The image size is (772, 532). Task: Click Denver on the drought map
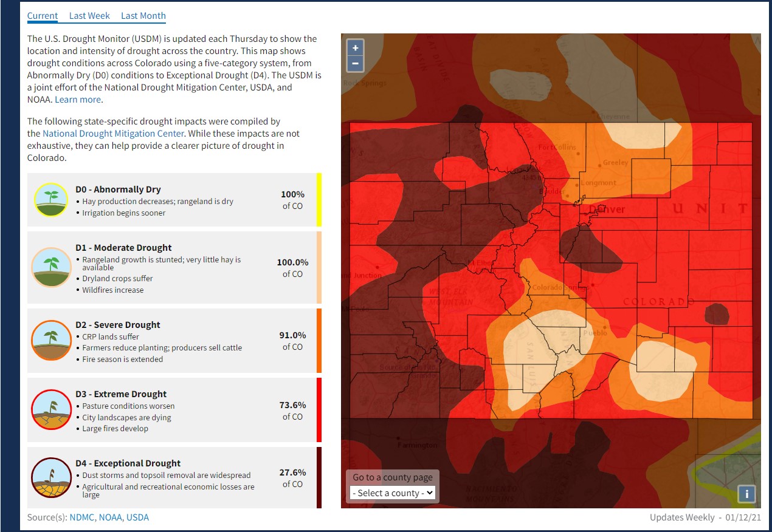tap(607, 210)
